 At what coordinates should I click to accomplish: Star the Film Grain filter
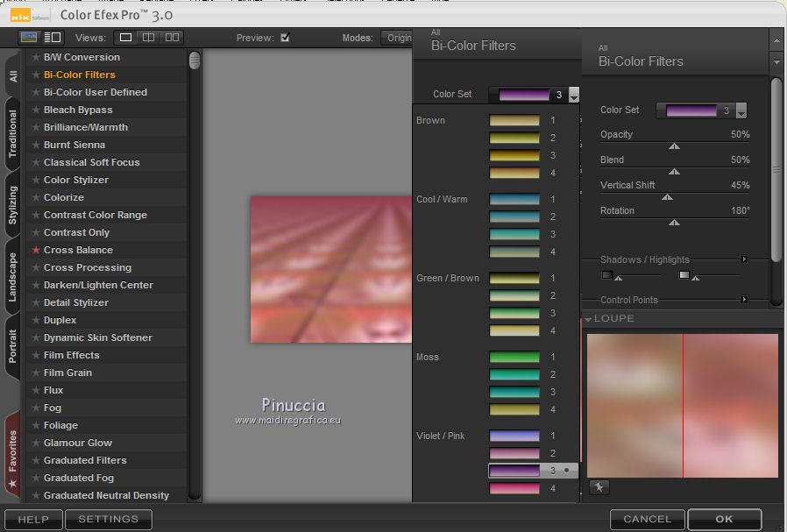[36, 372]
